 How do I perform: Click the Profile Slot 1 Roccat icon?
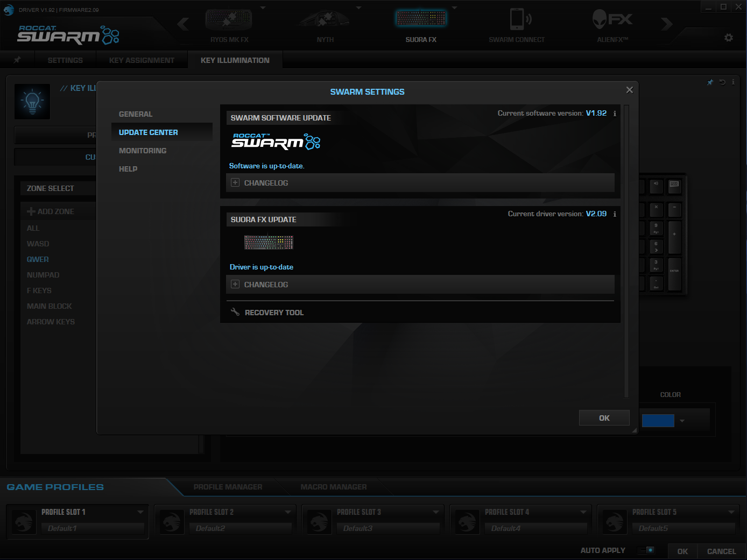[24, 522]
